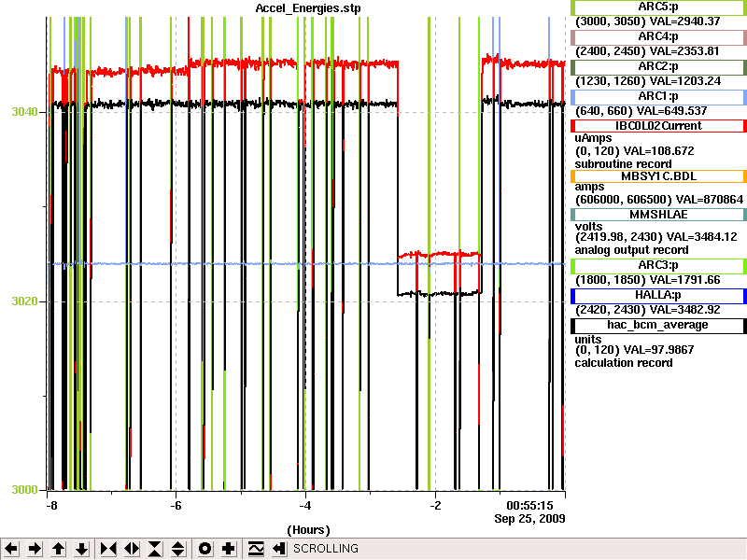Click the -6 hours x-axis tick label
Image resolution: width=747 pixels, height=560 pixels.
pos(176,506)
